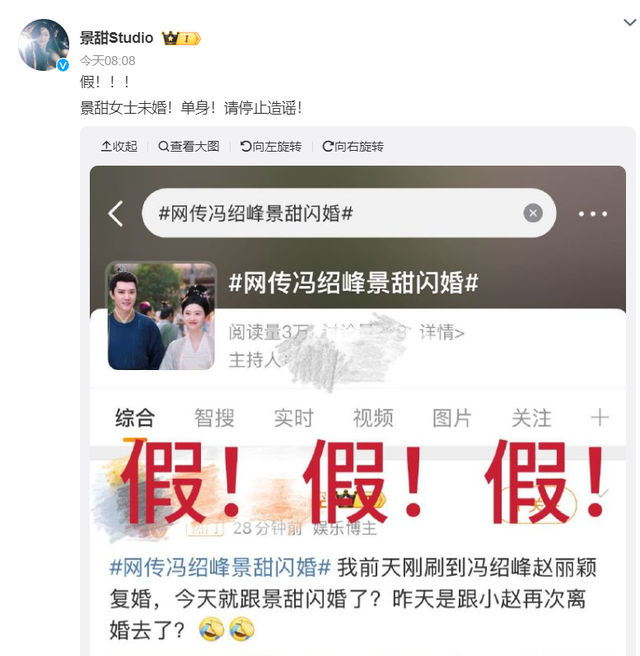Switch to the 智搜 tab
The width and height of the screenshot is (640, 656).
tap(214, 418)
